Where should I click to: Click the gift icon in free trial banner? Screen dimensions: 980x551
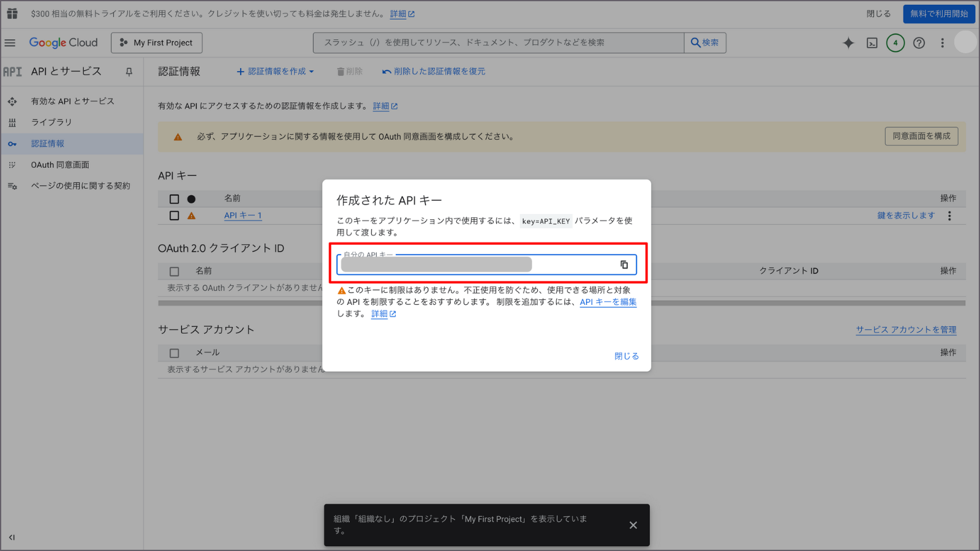12,13
